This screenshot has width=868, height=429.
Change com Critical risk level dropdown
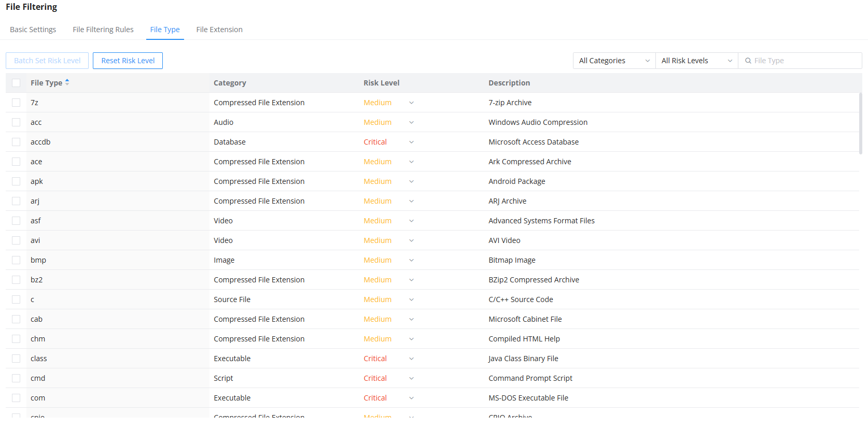[x=389, y=398]
